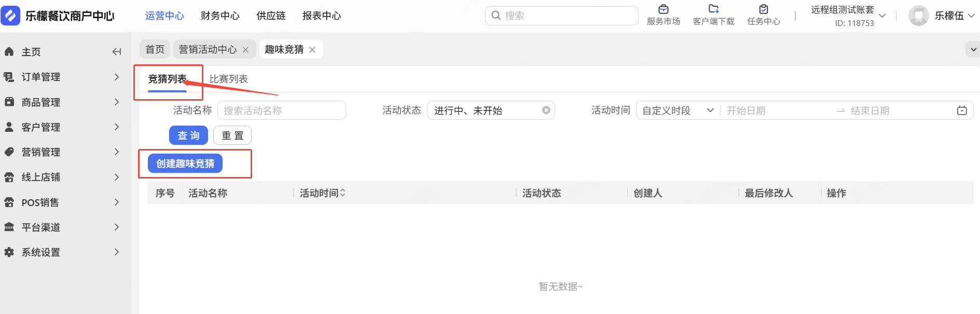
Task: Open the 远程组测试账套 account dropdown
Action: [x=881, y=16]
